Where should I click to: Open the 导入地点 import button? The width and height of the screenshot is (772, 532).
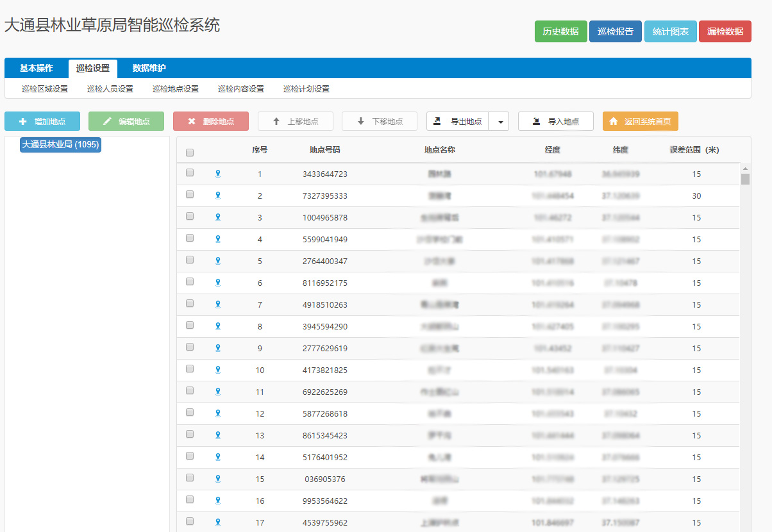[x=555, y=121]
